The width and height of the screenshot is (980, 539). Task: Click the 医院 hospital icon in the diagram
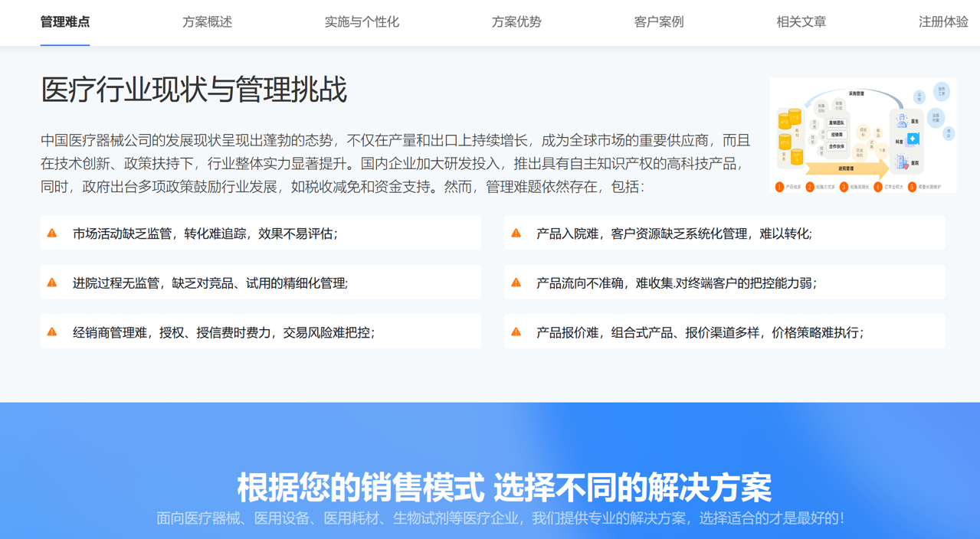902,162
